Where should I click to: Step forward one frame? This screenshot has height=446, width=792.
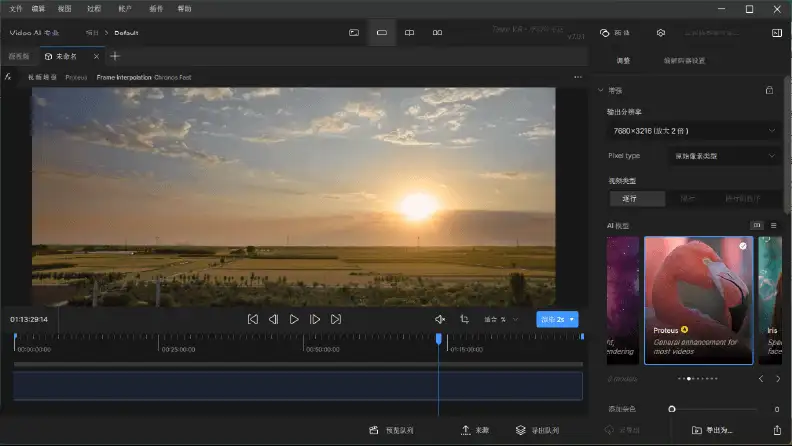pyautogui.click(x=315, y=319)
